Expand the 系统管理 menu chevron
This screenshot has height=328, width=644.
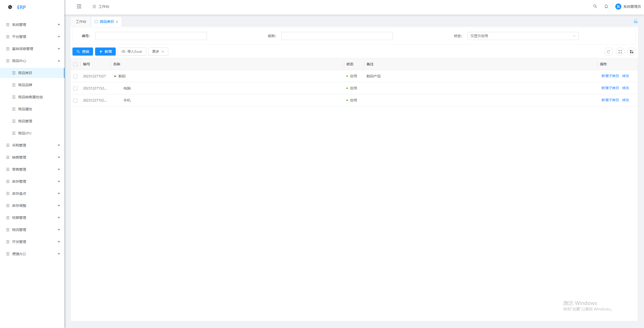point(59,25)
